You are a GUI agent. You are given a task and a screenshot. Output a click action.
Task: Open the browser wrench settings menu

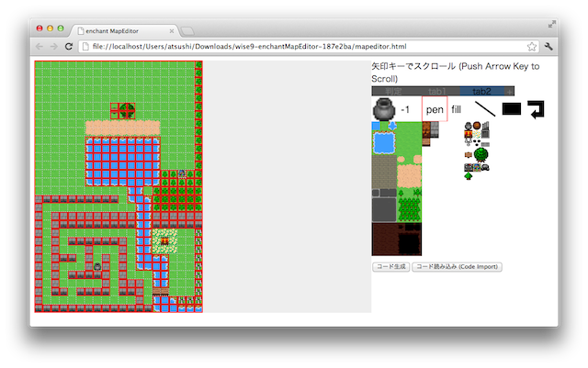coord(548,46)
